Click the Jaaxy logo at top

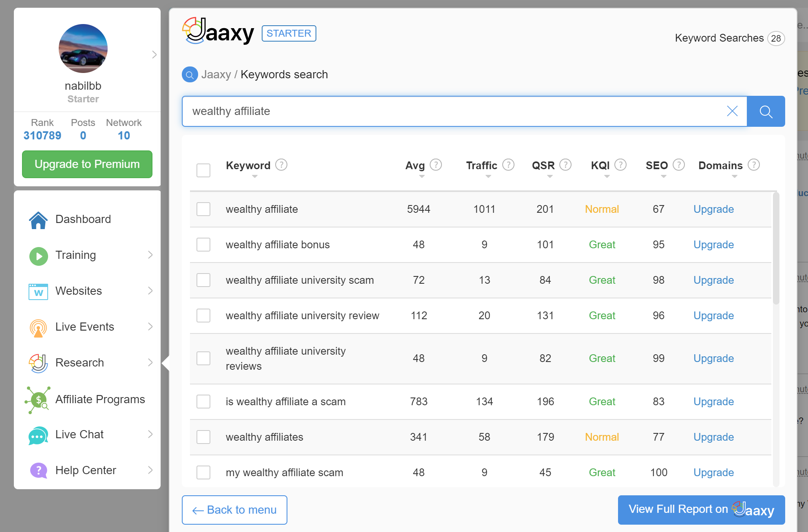219,31
